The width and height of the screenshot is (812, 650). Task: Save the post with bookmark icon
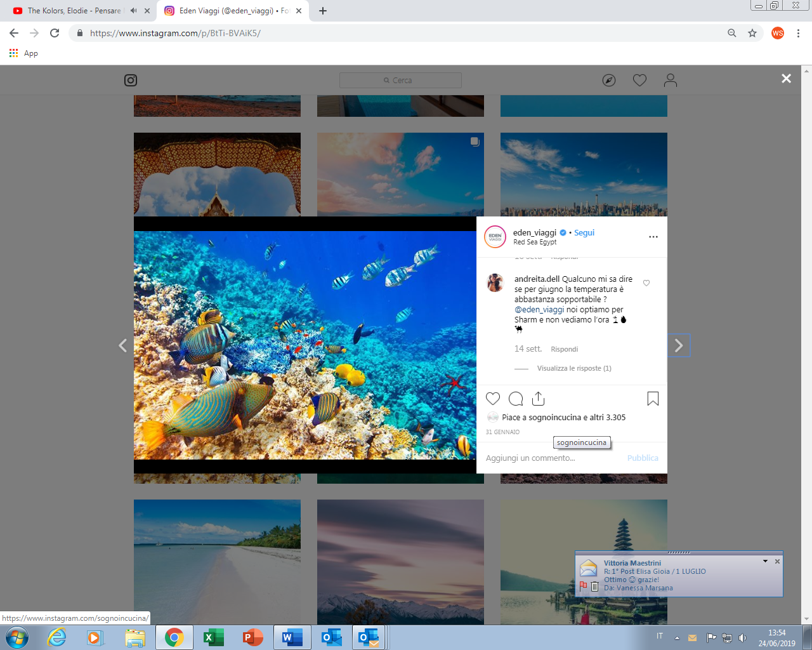pos(653,399)
